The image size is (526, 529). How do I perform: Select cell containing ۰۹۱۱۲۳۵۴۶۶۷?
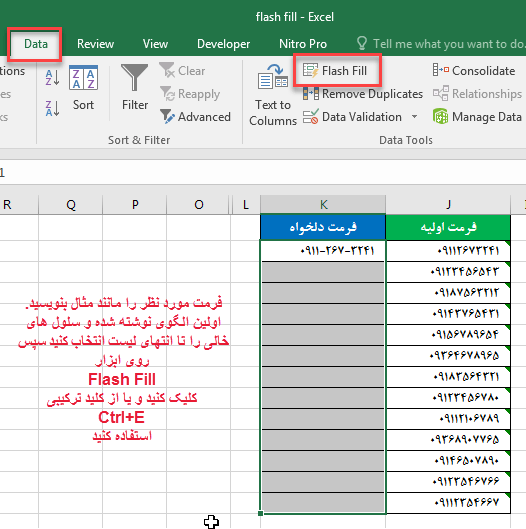coord(448,503)
